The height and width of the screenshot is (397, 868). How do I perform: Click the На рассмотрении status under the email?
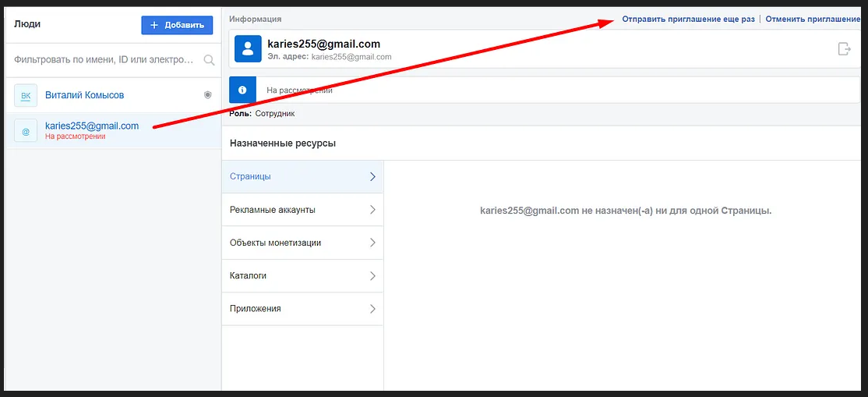[75, 136]
